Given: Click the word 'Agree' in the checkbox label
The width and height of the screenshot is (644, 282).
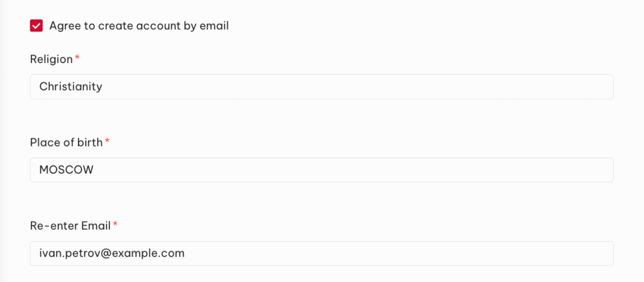Looking at the screenshot, I should (x=64, y=26).
